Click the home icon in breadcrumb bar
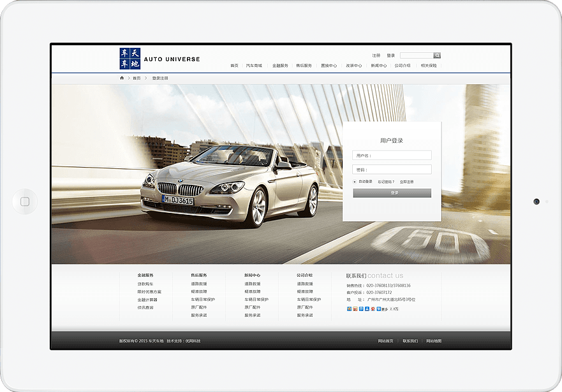Screen dimensions: 562x392 (x=122, y=78)
